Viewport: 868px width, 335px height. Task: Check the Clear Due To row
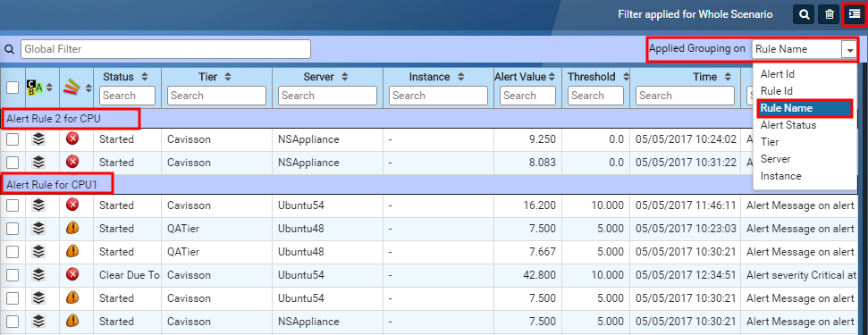[13, 274]
